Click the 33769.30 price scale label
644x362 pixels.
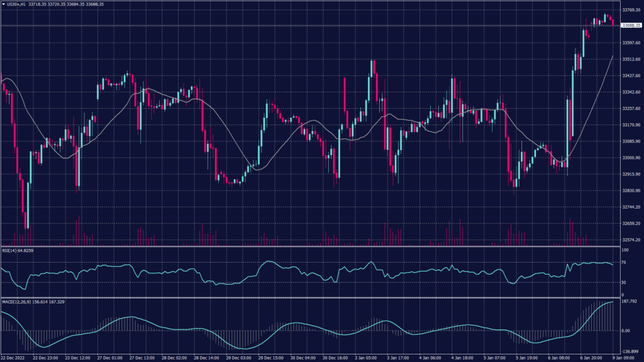(x=630, y=10)
